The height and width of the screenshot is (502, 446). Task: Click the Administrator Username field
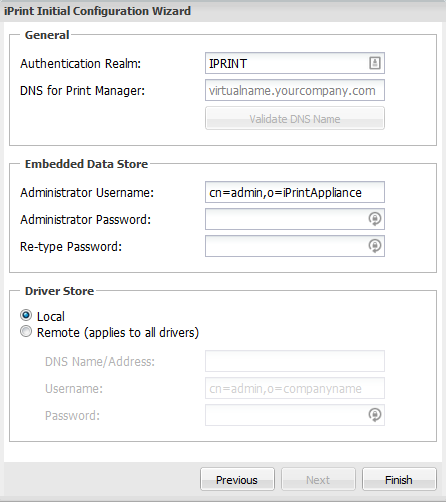tap(295, 192)
